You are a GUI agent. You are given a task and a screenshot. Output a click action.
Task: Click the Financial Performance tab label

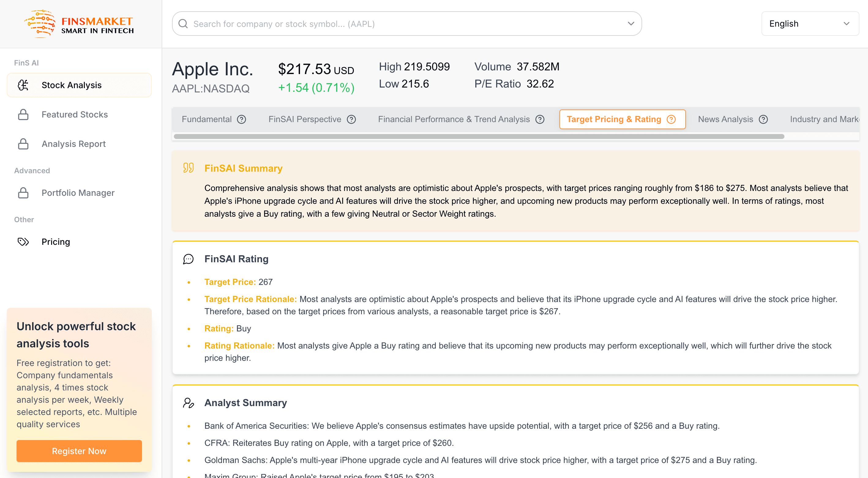point(453,119)
